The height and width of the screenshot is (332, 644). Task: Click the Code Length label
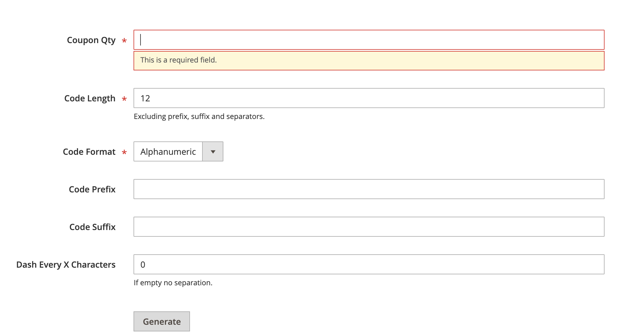[x=89, y=98]
